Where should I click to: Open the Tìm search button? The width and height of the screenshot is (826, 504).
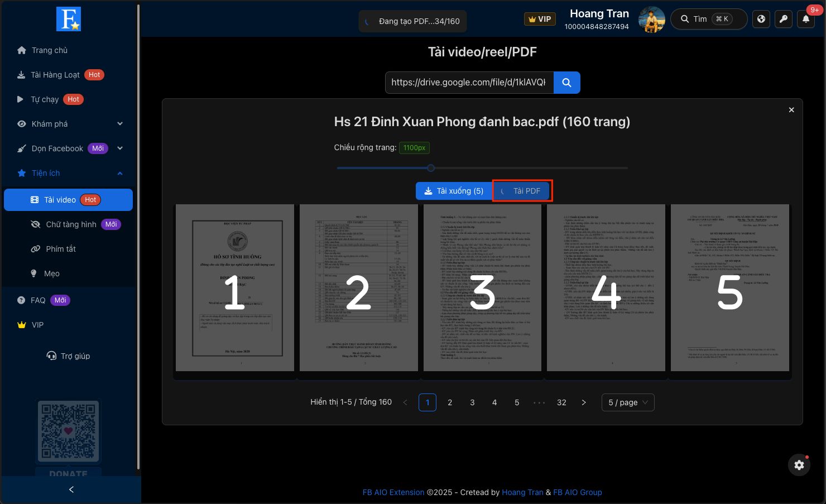pos(709,19)
